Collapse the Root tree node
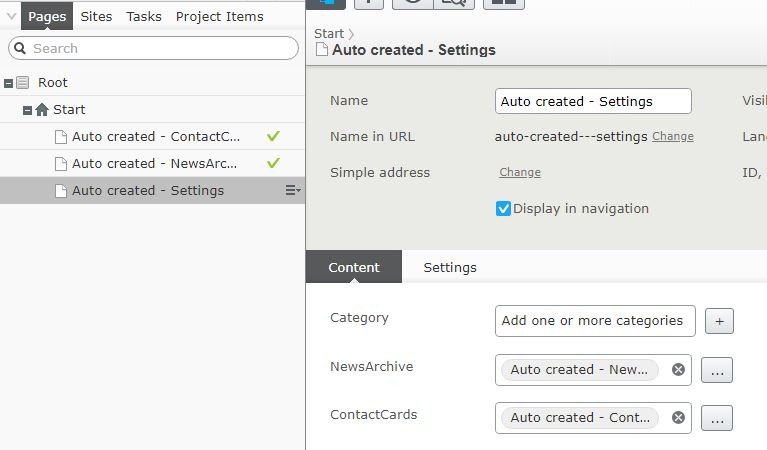This screenshot has height=450, width=767. [9, 83]
